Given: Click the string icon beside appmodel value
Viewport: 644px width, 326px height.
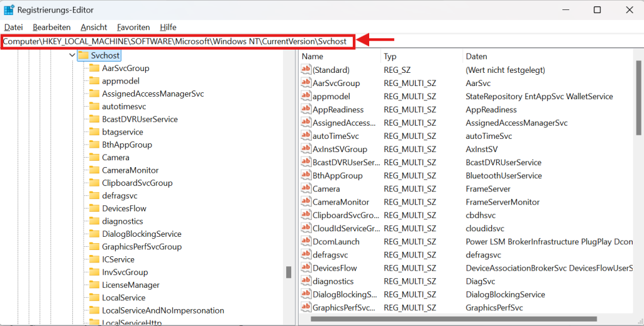Looking at the screenshot, I should (306, 95).
